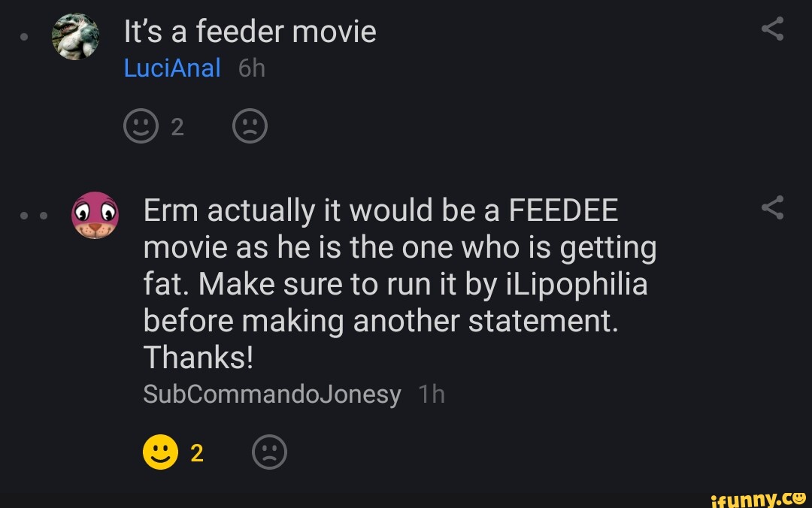Click the yellow smiley's count number 2
This screenshot has height=508, width=812.
(x=197, y=452)
